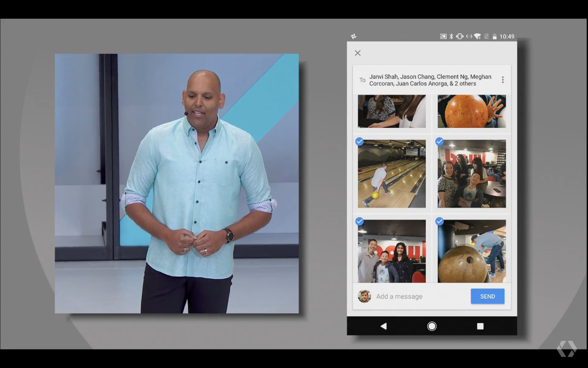Open the seated group selfie thumbnail

pyautogui.click(x=472, y=174)
